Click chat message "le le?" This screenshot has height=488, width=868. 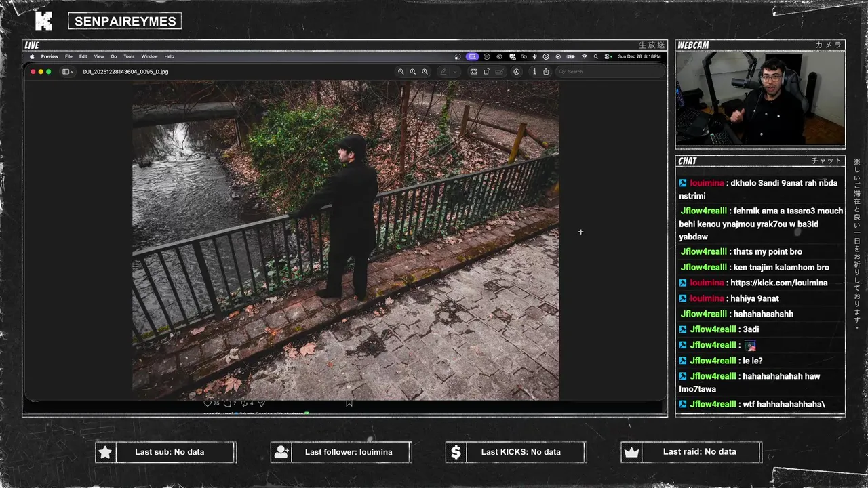752,361
